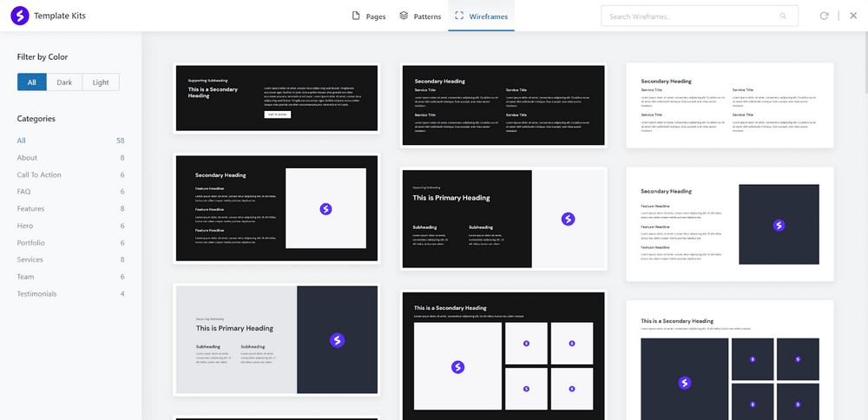Open light Feature Headline wireframe with dark image
868x420 pixels.
pyautogui.click(x=730, y=224)
